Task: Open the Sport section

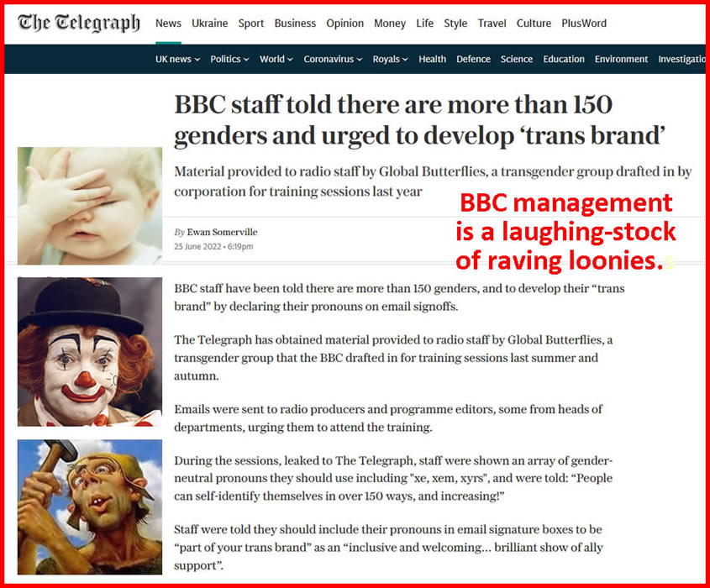Action: [x=251, y=23]
